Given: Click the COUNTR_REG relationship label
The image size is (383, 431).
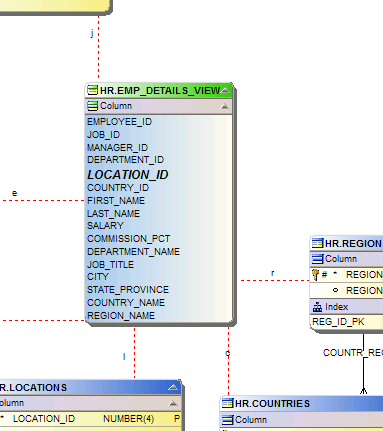Looking at the screenshot, I should (x=353, y=353).
